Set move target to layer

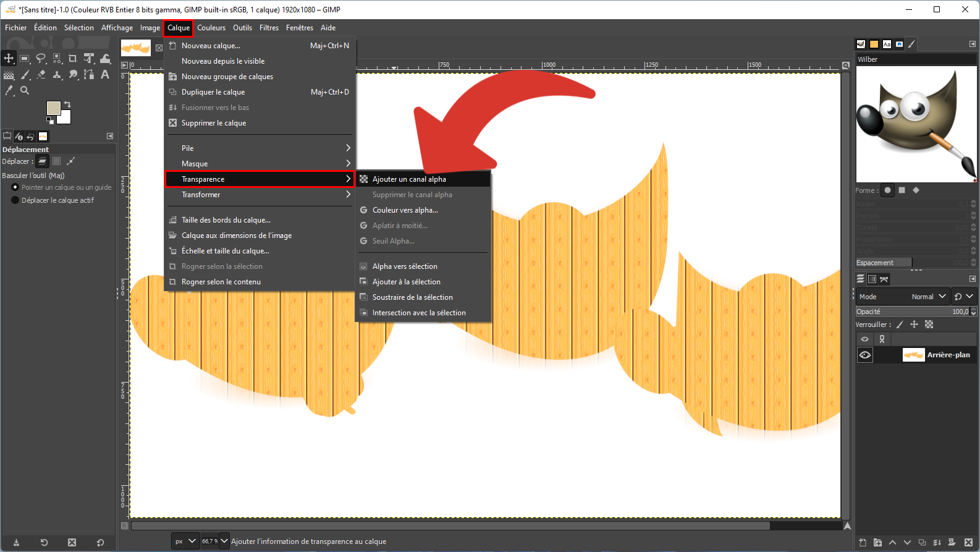tap(42, 161)
